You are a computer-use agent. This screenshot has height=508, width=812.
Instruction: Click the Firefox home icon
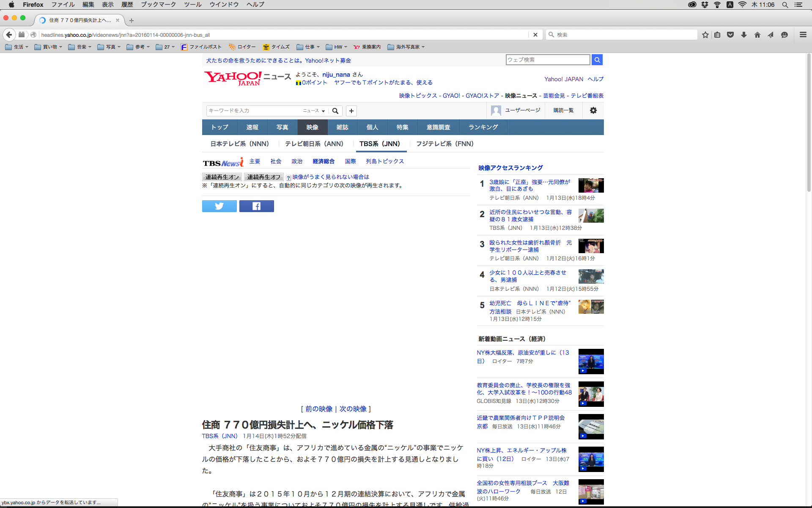coord(757,35)
